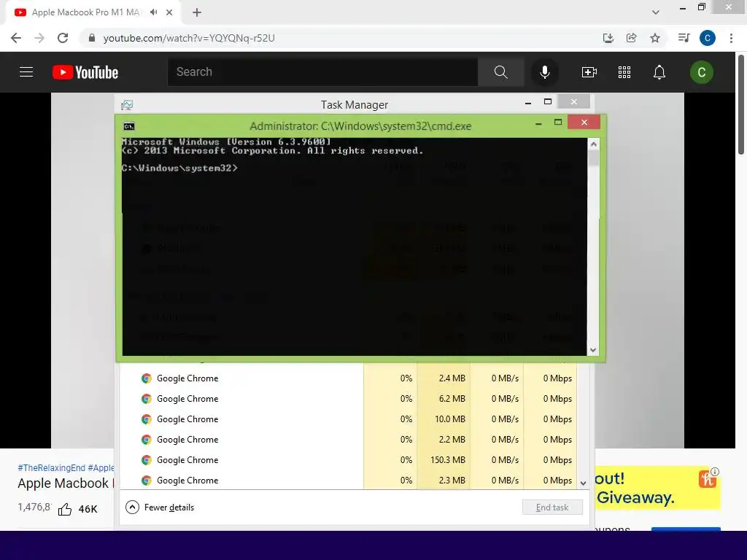The image size is (747, 560).
Task: Mute tab via speaker icon on tab
Action: click(x=153, y=12)
